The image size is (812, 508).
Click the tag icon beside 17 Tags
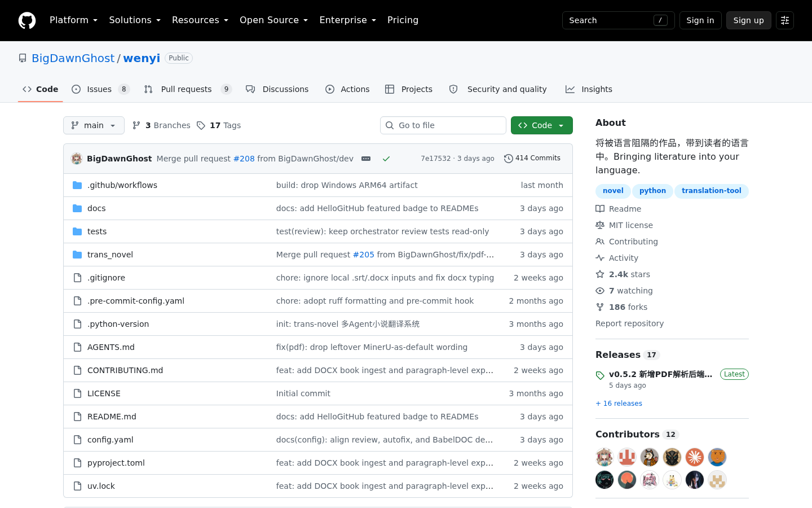tap(201, 125)
